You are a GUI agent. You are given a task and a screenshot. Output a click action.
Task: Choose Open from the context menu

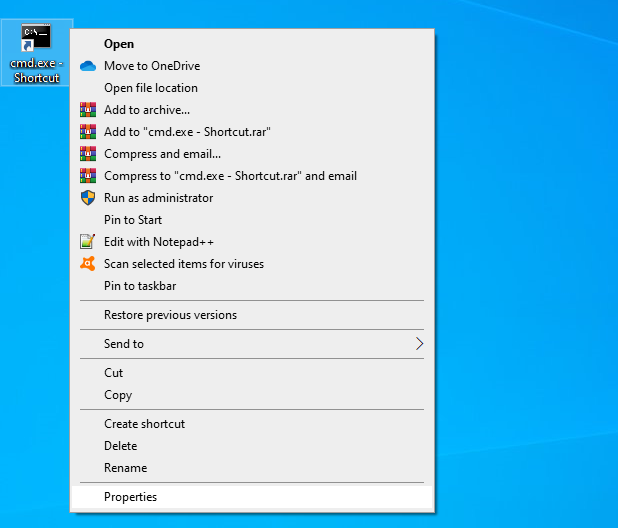click(252, 44)
